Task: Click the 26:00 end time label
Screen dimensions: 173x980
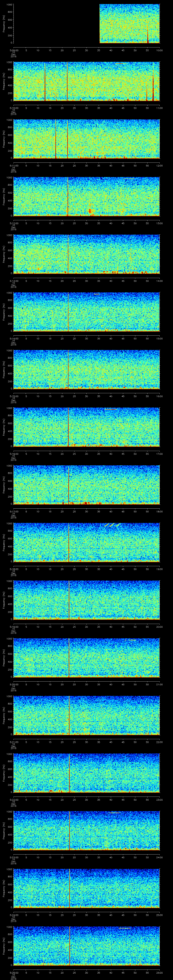Action: 159,972
